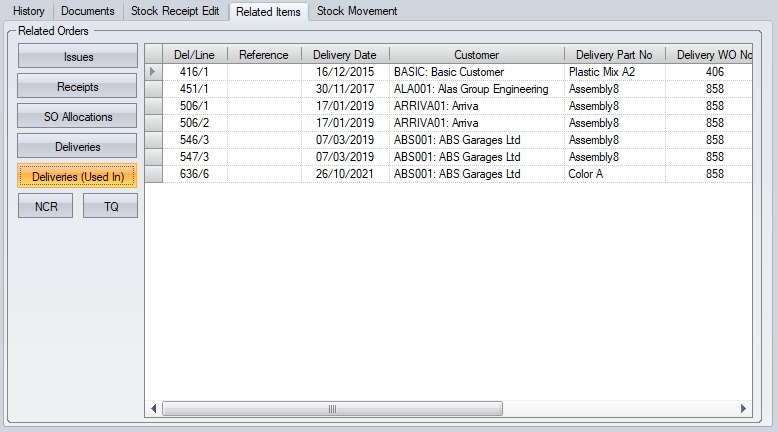Viewport: 778px width, 432px height.
Task: Click the Issues button
Action: pyautogui.click(x=78, y=58)
